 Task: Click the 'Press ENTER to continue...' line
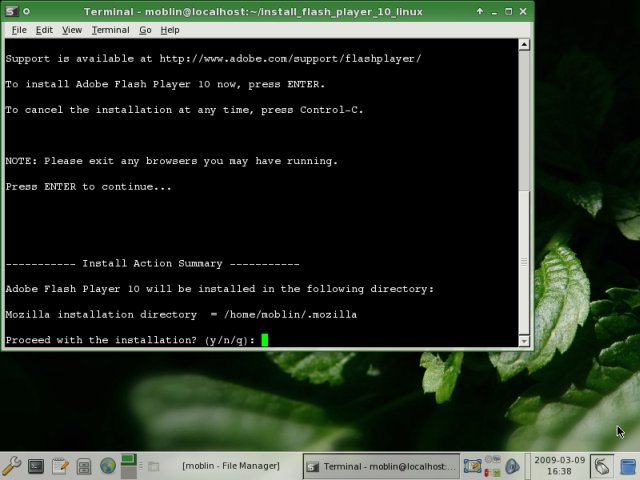(89, 187)
